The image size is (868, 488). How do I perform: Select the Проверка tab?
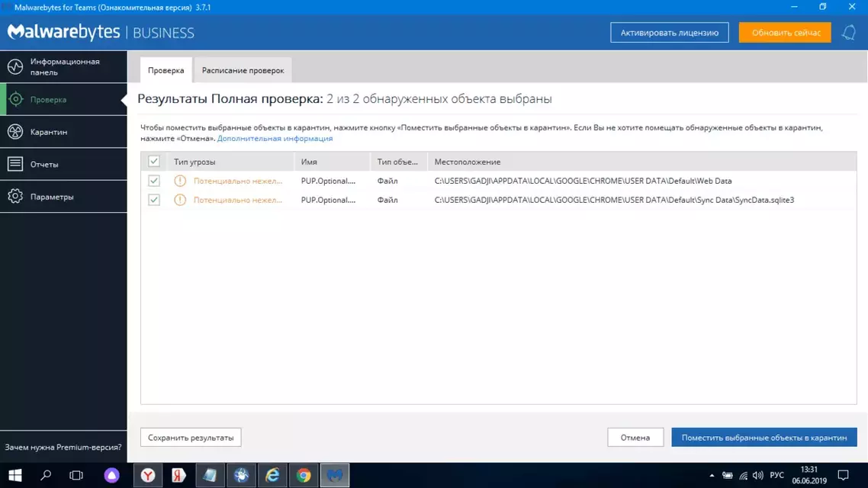click(x=166, y=70)
